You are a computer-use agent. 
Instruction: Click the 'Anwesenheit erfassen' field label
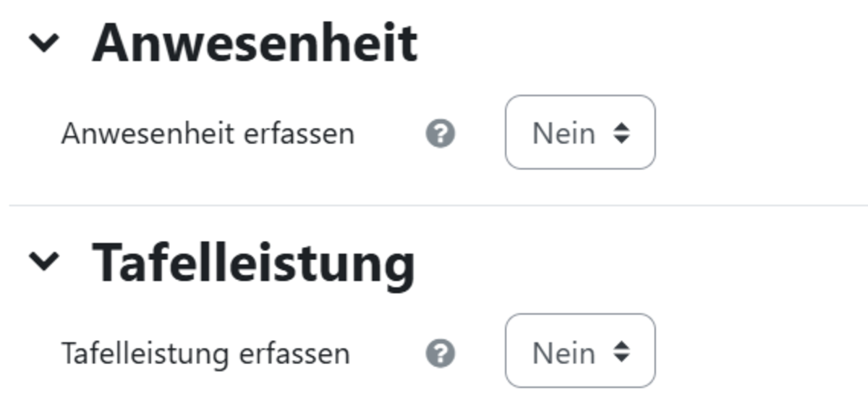(x=208, y=134)
